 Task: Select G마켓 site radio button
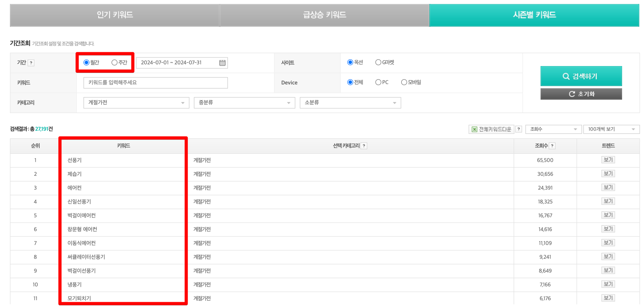coord(378,62)
